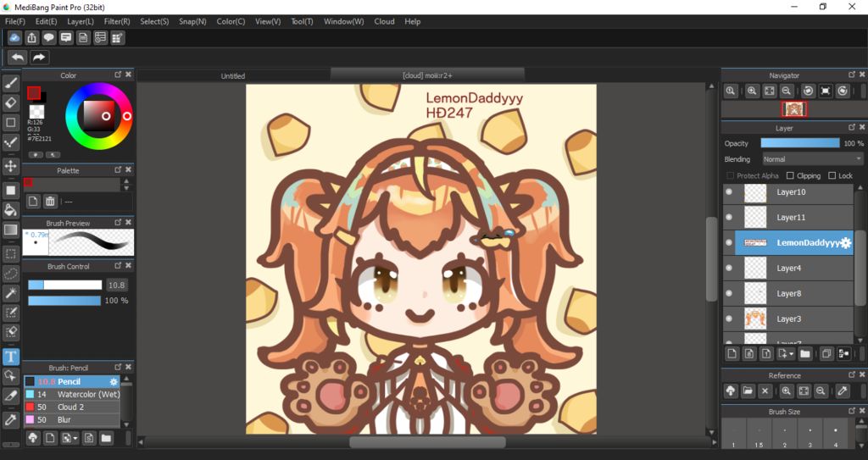Select the Bucket fill tool
The width and height of the screenshot is (868, 460).
point(10,210)
